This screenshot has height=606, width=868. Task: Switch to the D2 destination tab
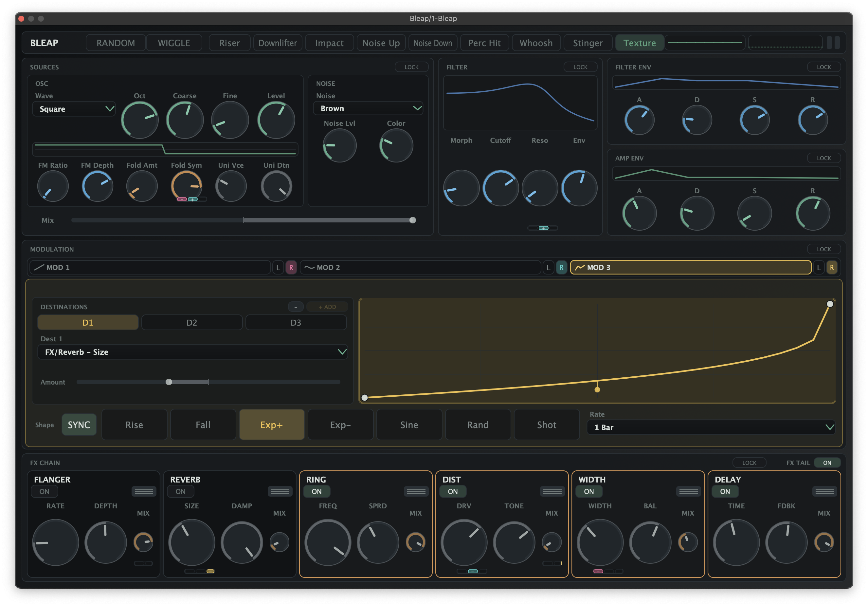[x=192, y=323]
